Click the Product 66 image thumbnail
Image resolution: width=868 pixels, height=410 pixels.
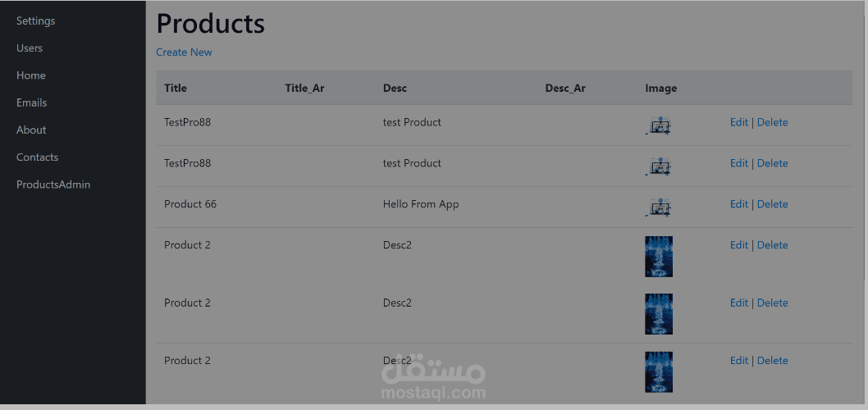point(659,207)
